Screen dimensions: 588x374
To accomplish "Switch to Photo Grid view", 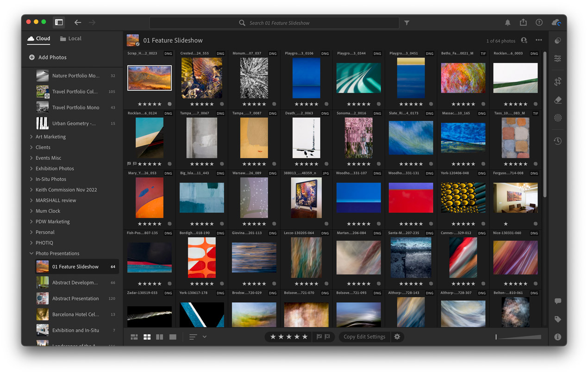I will coord(134,337).
